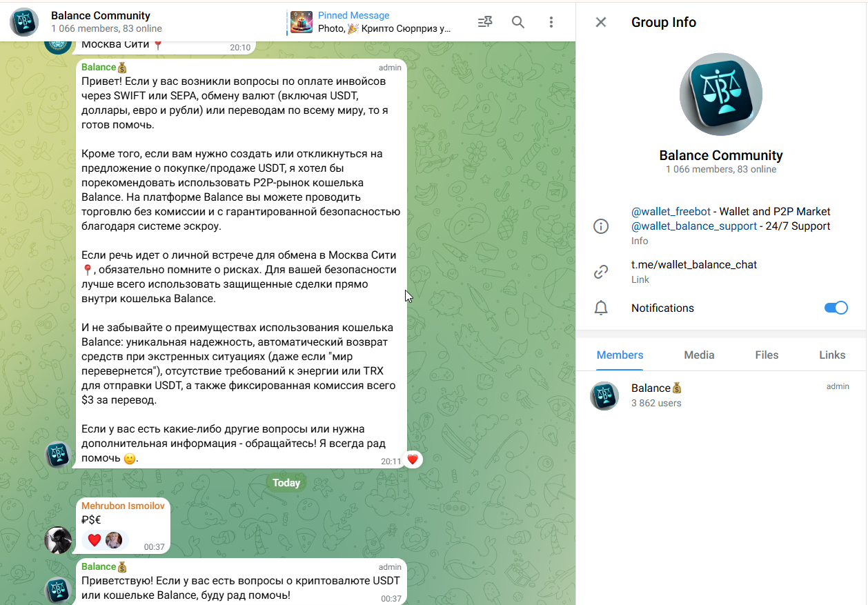
Task: Click the link chain icon beside t.me link
Action: pyautogui.click(x=601, y=272)
